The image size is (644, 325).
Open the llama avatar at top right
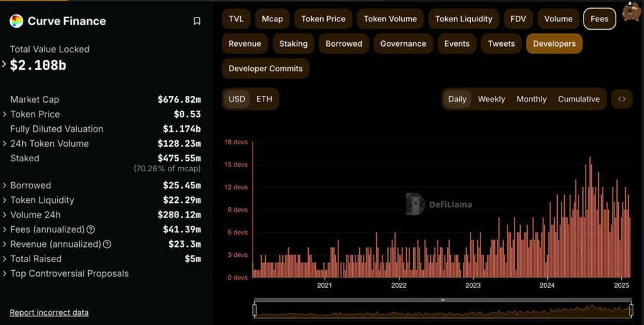coord(631,11)
